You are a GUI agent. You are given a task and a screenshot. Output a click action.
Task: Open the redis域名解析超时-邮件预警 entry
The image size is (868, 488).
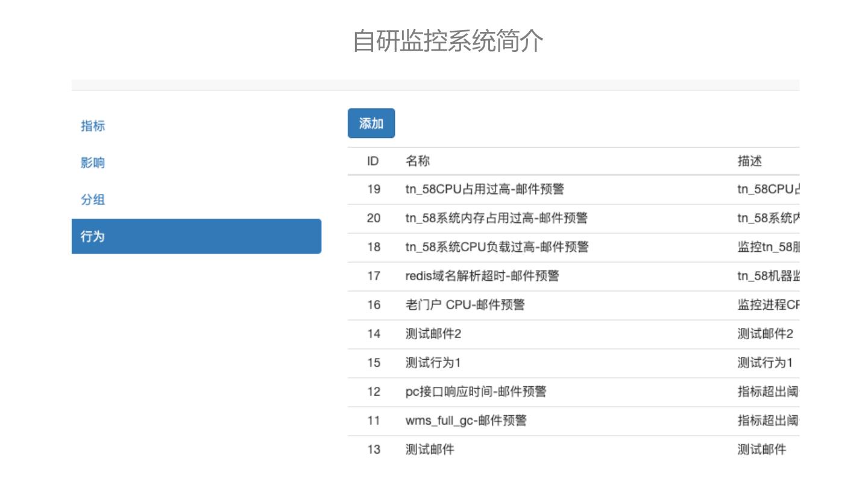tap(482, 276)
